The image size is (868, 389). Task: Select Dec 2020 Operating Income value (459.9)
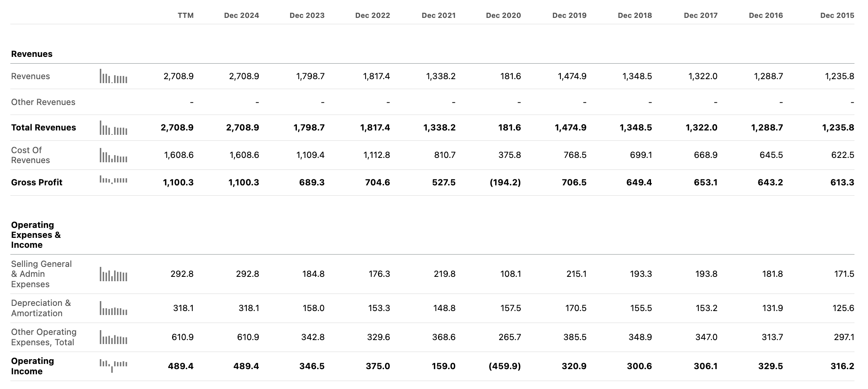[x=504, y=366]
